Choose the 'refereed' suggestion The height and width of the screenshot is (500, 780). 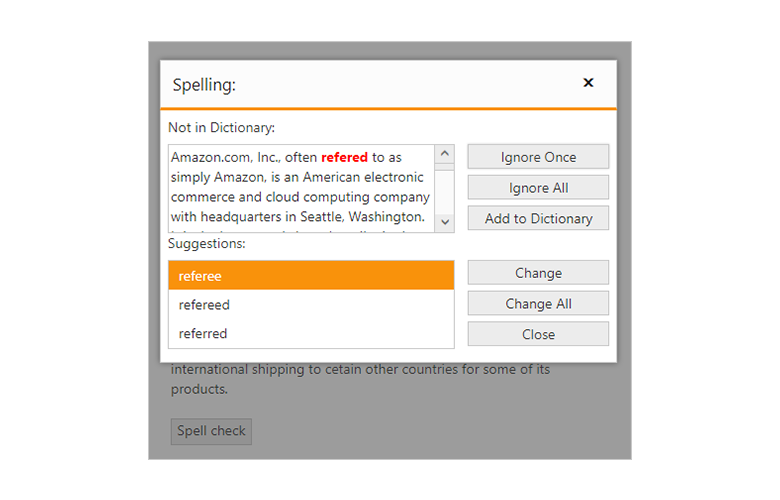pyautogui.click(x=311, y=305)
